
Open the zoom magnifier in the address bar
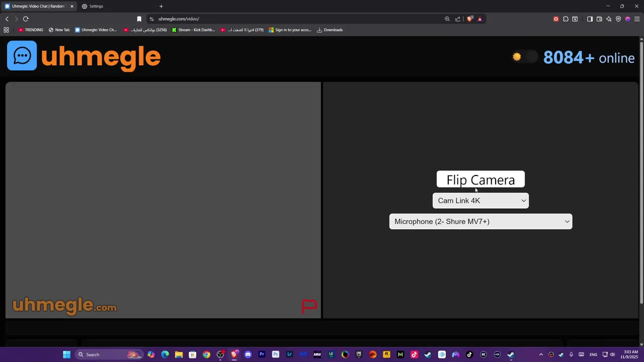point(447,19)
